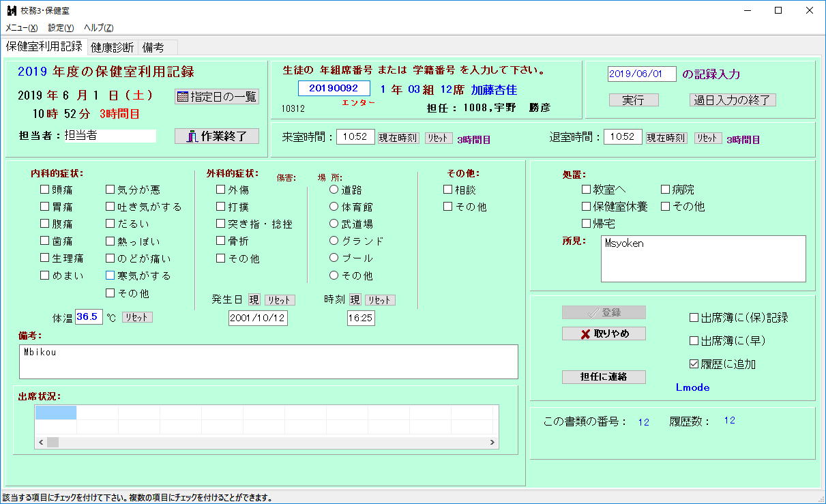This screenshot has width=826, height=504.
Task: Click the 所見 text box
Action: coord(703,258)
